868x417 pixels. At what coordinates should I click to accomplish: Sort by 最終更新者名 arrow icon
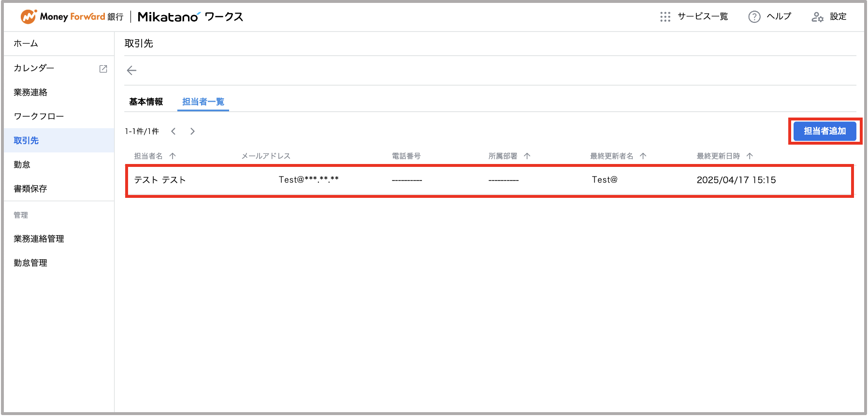(x=643, y=156)
